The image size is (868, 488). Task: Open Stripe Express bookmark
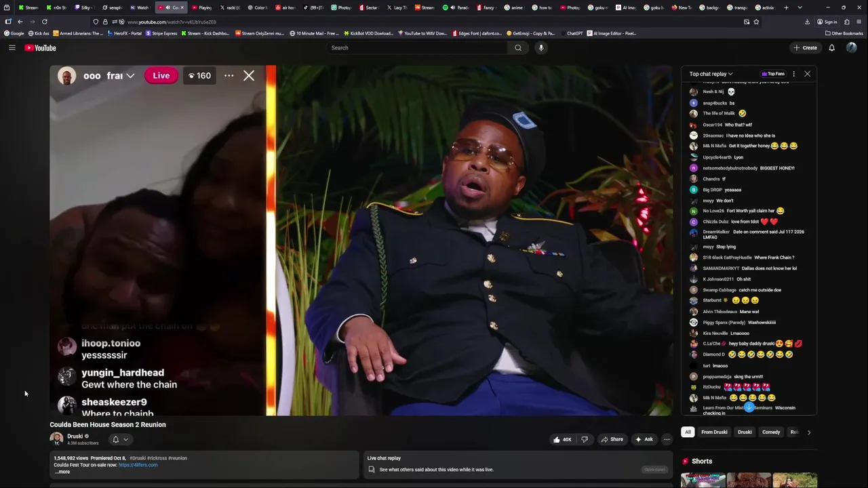(161, 33)
